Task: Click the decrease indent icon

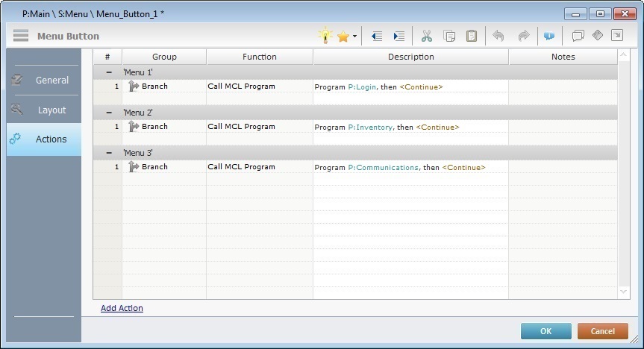Action: coord(376,36)
